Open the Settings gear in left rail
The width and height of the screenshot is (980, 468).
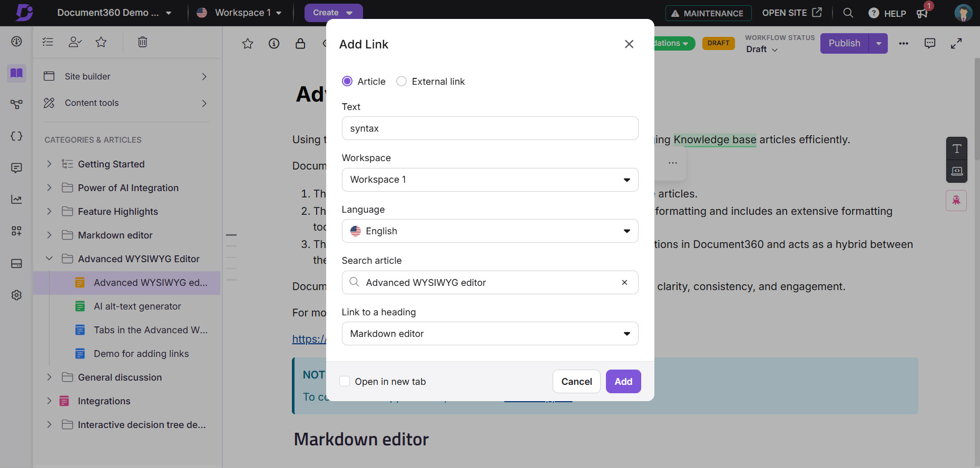[16, 295]
